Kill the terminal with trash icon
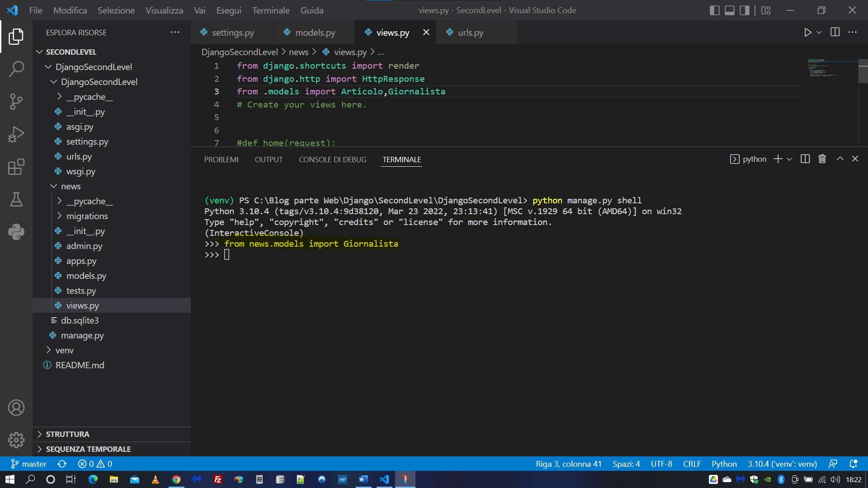 (x=822, y=159)
